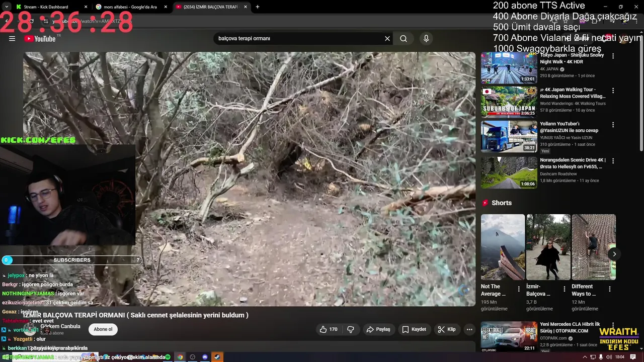Open 4K JAPAN channel link
This screenshot has height=362, width=644.
549,69
